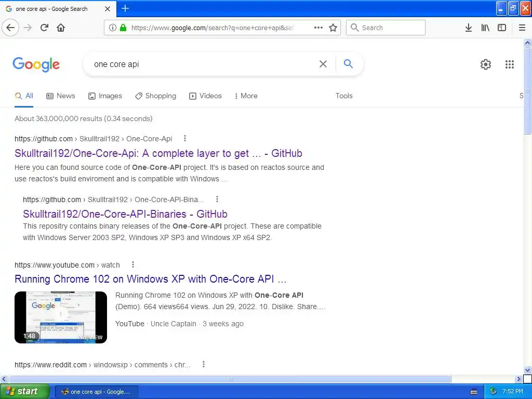The width and height of the screenshot is (532, 399).
Task: Open the search Tools options
Action: point(344,96)
